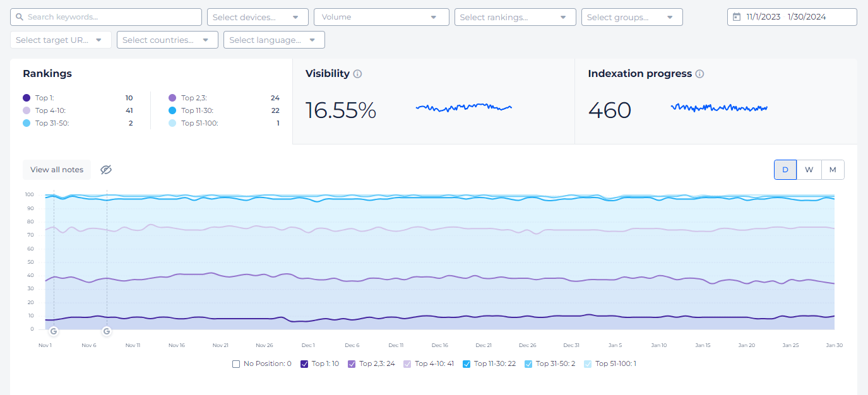Switch to the Indexation progress tab
Screen dimensions: 868x395
point(716,102)
